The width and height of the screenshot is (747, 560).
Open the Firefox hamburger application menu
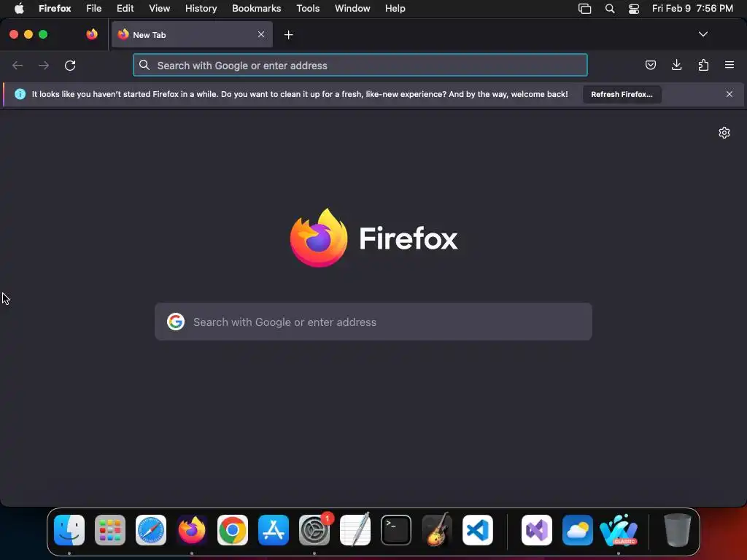(x=729, y=65)
